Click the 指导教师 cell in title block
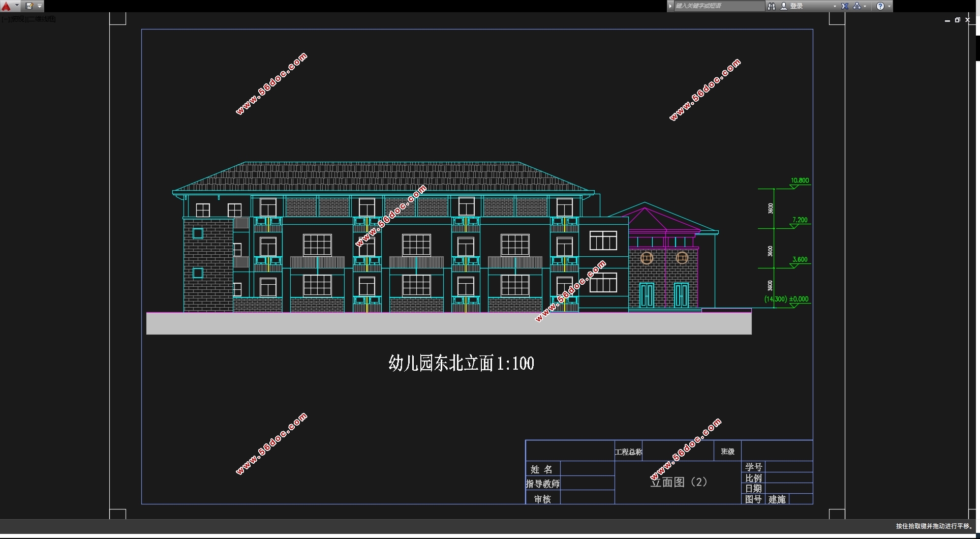 tap(543, 484)
